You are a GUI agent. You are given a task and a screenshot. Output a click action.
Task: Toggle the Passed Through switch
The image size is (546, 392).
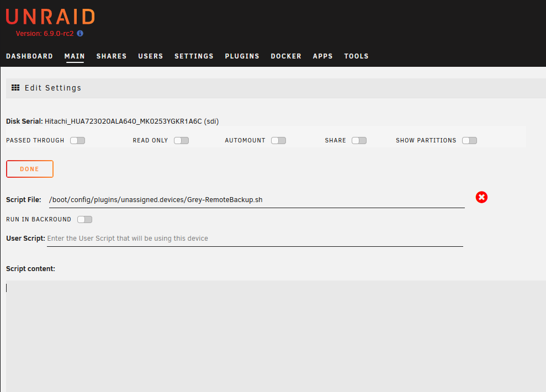[78, 140]
